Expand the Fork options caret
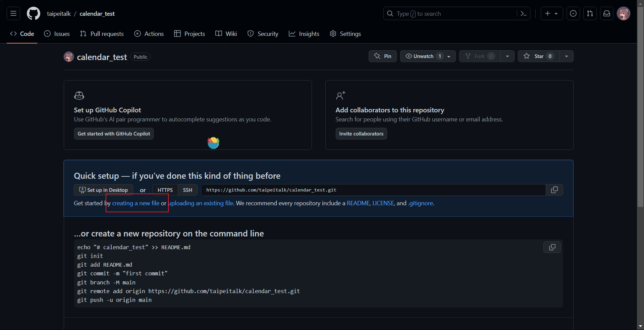 (507, 56)
